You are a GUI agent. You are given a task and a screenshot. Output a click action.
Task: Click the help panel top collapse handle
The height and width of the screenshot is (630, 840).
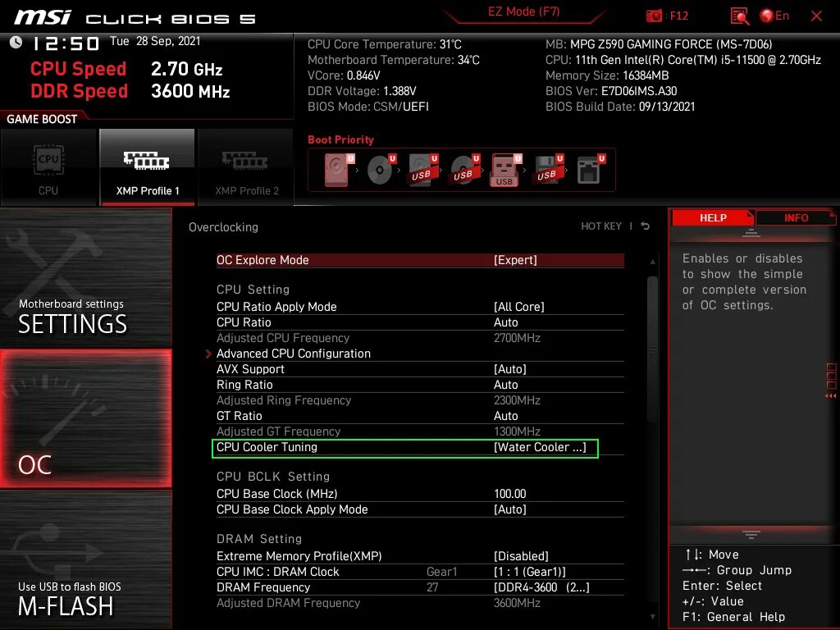pos(751,233)
